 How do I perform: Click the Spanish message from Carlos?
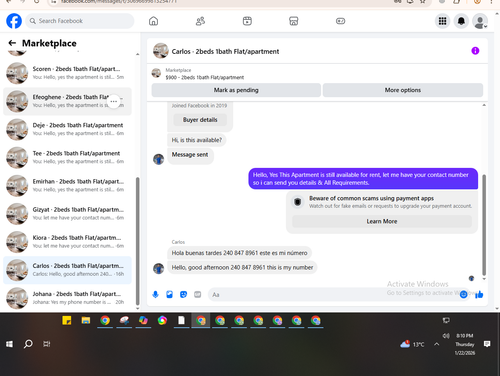pyautogui.click(x=239, y=253)
